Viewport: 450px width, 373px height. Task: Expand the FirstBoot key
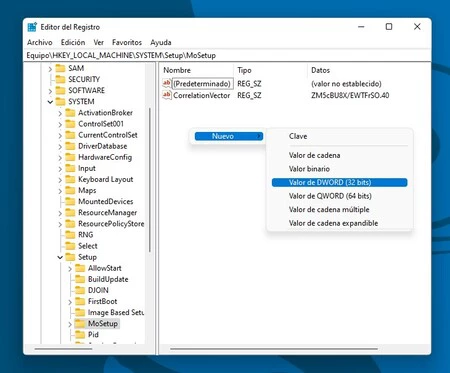[x=70, y=302]
